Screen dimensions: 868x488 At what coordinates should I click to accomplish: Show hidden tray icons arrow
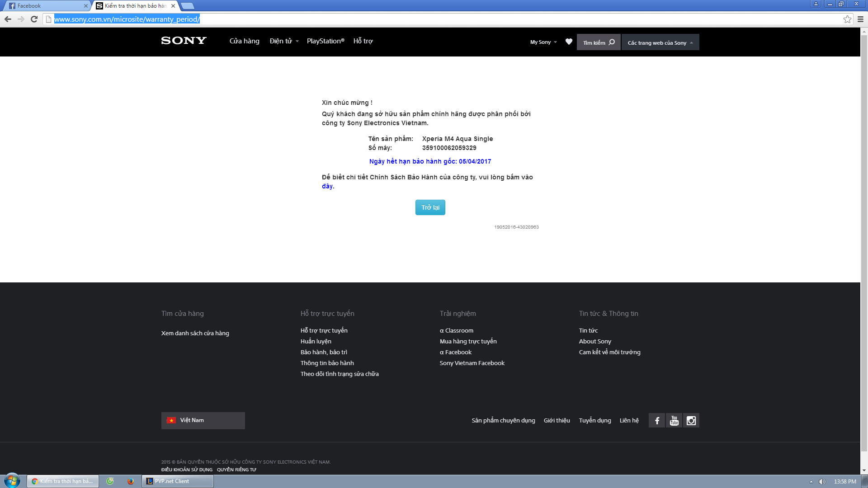[811, 482]
